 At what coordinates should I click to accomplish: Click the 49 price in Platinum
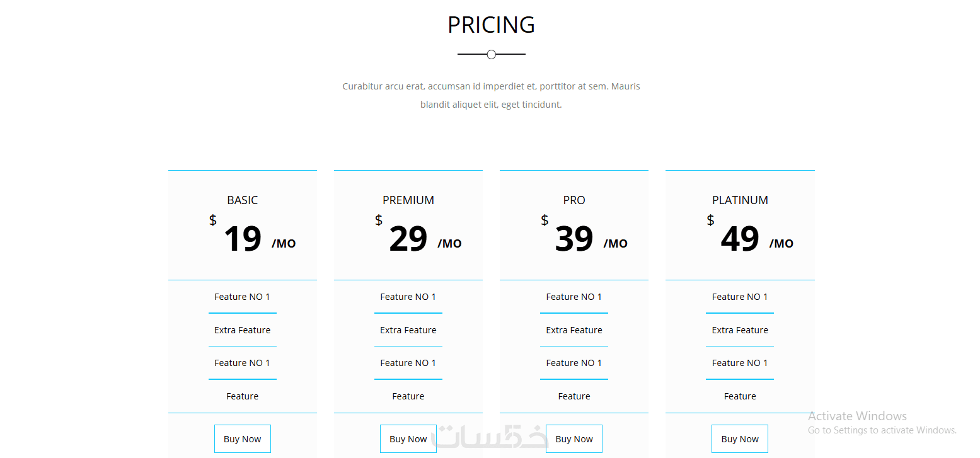[740, 239]
